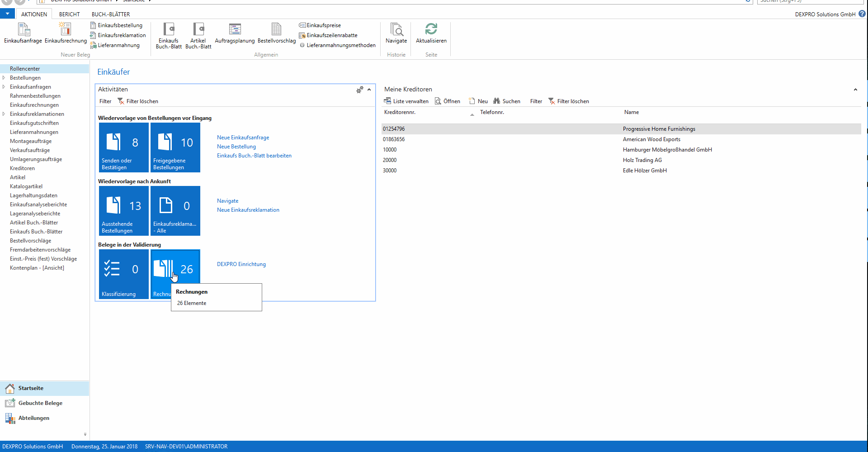Image resolution: width=868 pixels, height=452 pixels.
Task: Click the Auftragsplanung ribbon icon
Action: 235,30
